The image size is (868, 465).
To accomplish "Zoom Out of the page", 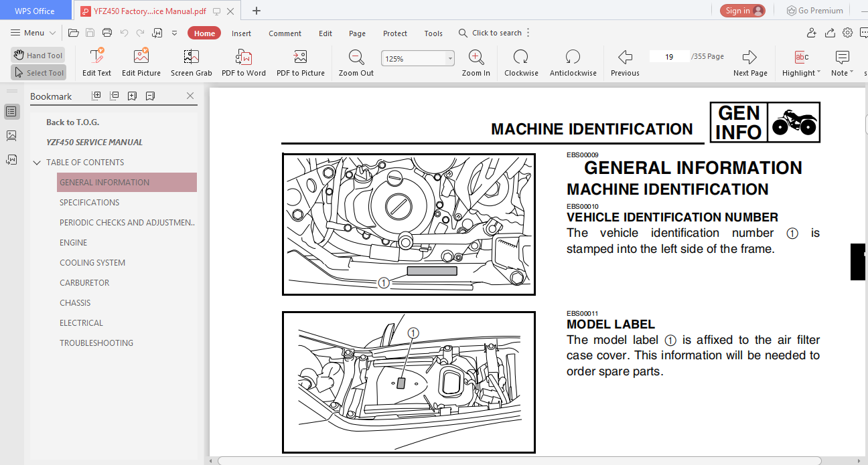I will coord(356,63).
